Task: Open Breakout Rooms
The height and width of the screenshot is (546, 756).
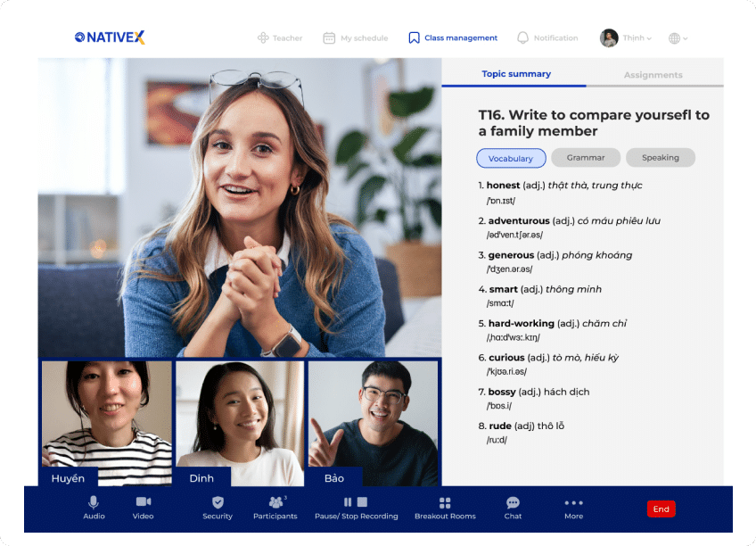Action: click(445, 503)
